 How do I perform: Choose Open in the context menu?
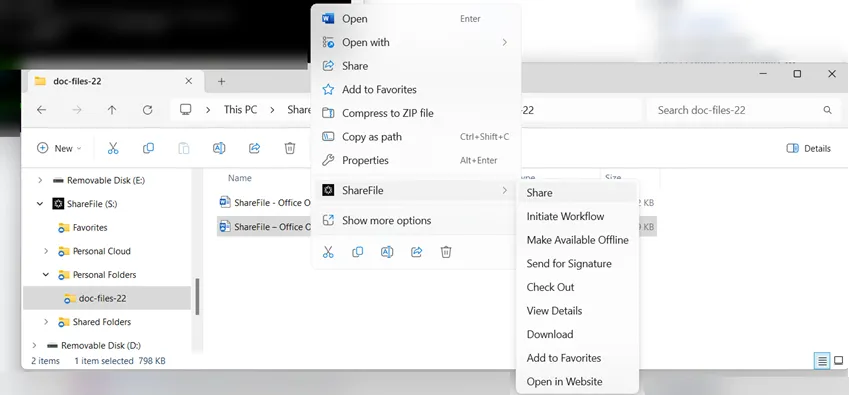click(x=416, y=19)
